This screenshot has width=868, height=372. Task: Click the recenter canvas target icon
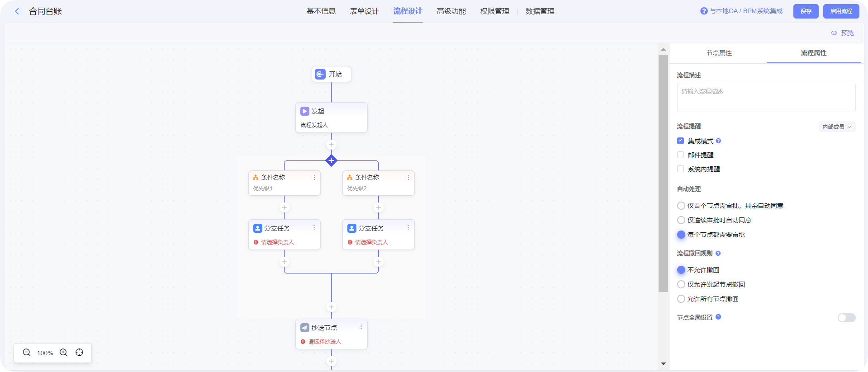pos(80,353)
